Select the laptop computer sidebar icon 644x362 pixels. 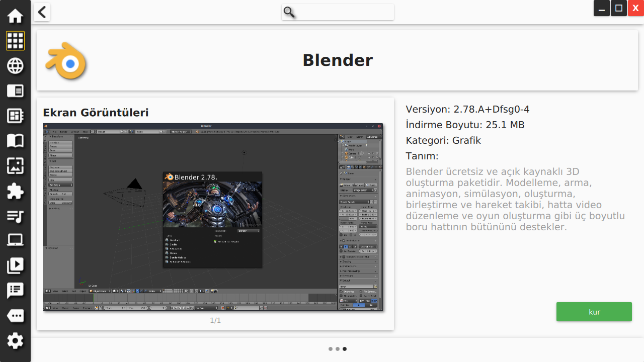click(15, 240)
